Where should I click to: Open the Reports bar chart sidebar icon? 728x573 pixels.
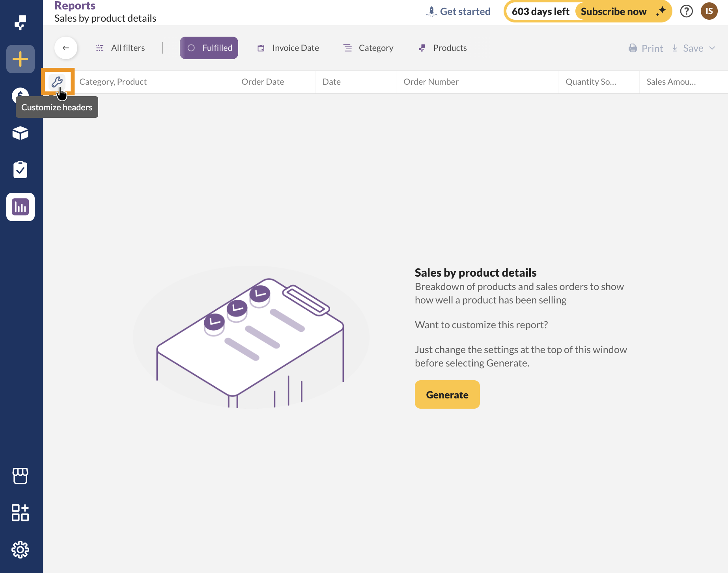click(x=20, y=207)
